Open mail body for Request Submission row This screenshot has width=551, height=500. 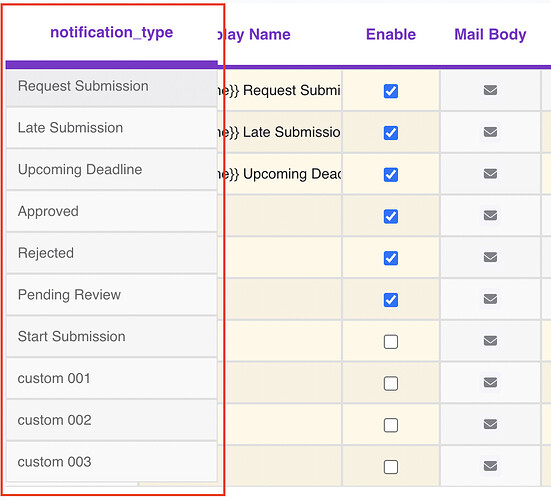[490, 90]
